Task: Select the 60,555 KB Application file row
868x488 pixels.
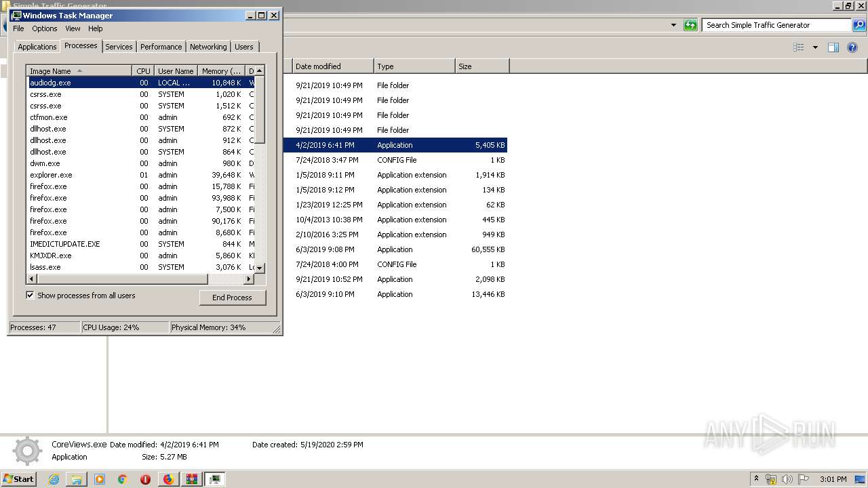Action: point(395,249)
